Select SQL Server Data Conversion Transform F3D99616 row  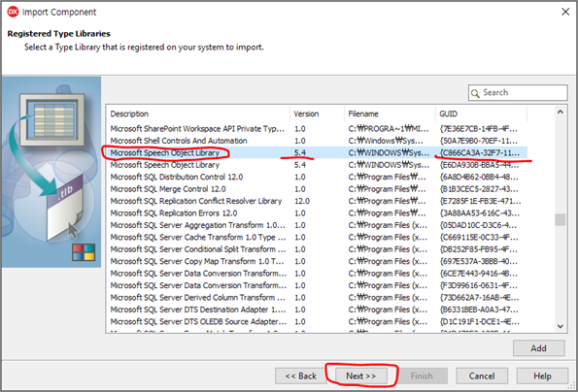coord(317,285)
